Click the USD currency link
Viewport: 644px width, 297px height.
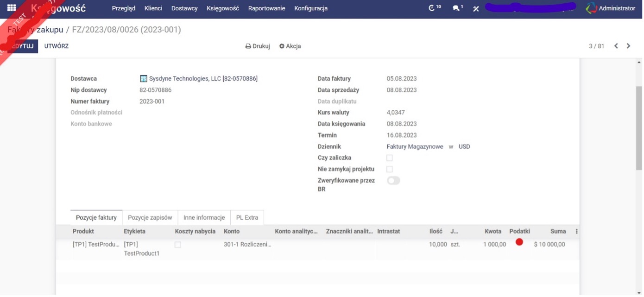[464, 146]
